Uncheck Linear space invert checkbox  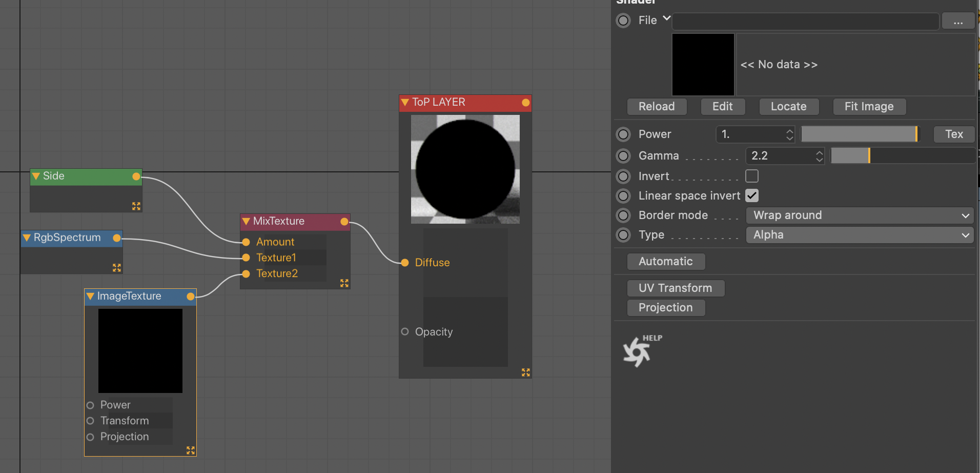(752, 195)
